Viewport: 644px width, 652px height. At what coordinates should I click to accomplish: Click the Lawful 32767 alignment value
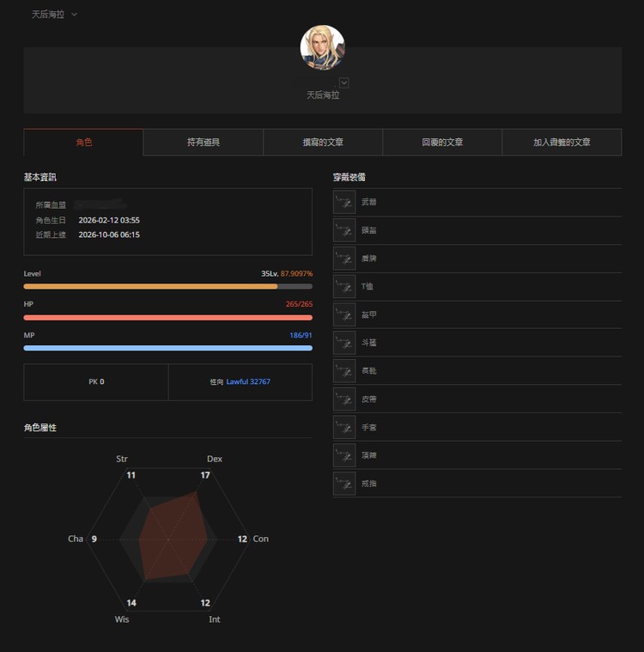[x=248, y=381]
